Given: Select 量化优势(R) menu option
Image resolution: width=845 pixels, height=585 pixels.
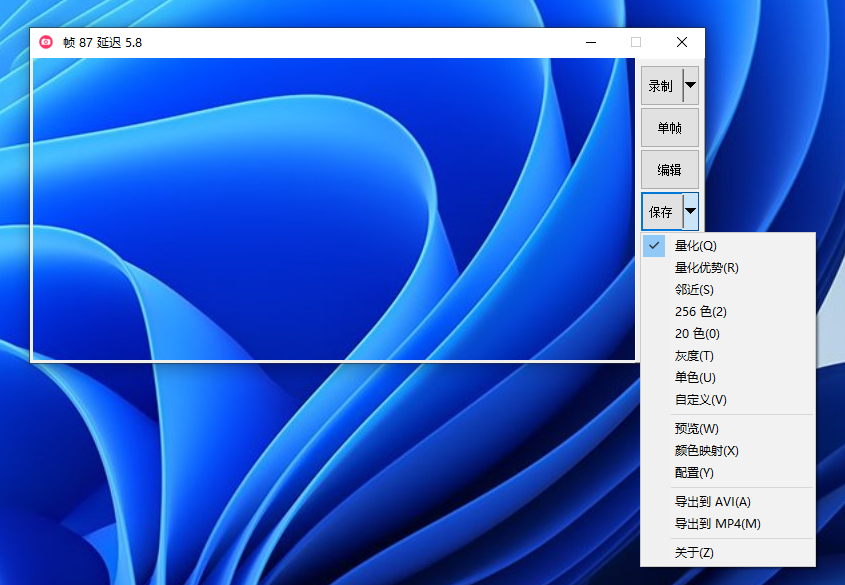Looking at the screenshot, I should (x=706, y=268).
